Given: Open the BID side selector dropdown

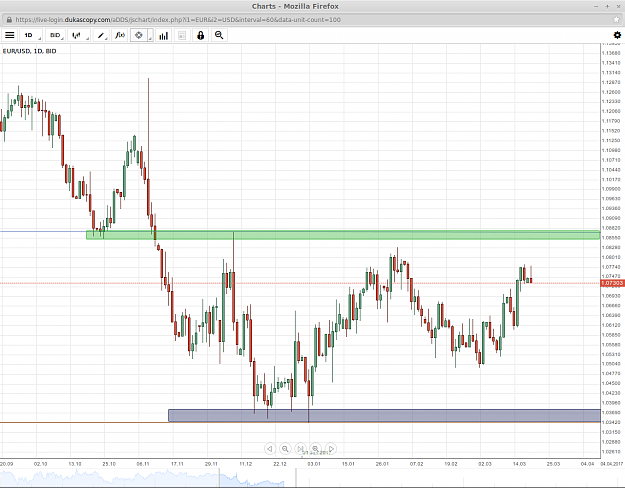Looking at the screenshot, I should coord(55,35).
